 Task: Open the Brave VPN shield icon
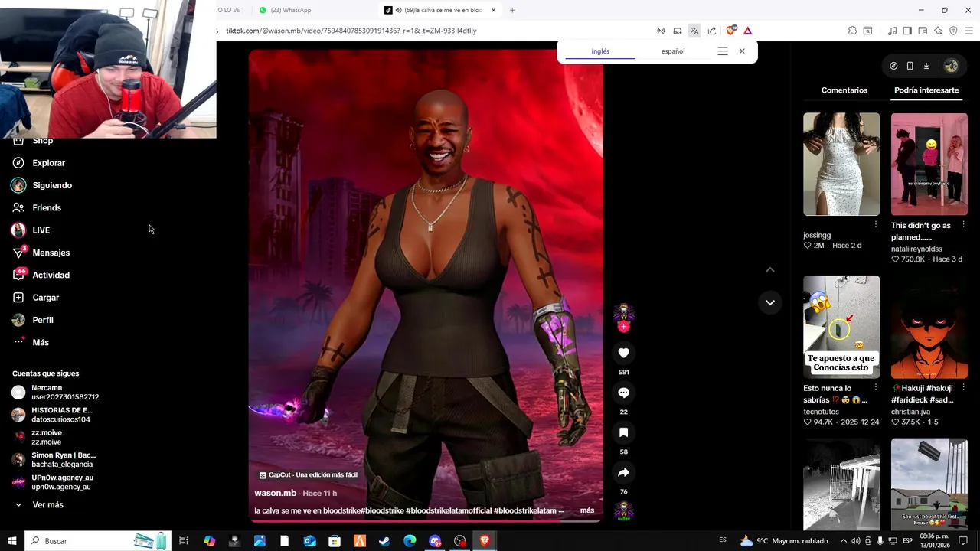pyautogui.click(x=953, y=31)
